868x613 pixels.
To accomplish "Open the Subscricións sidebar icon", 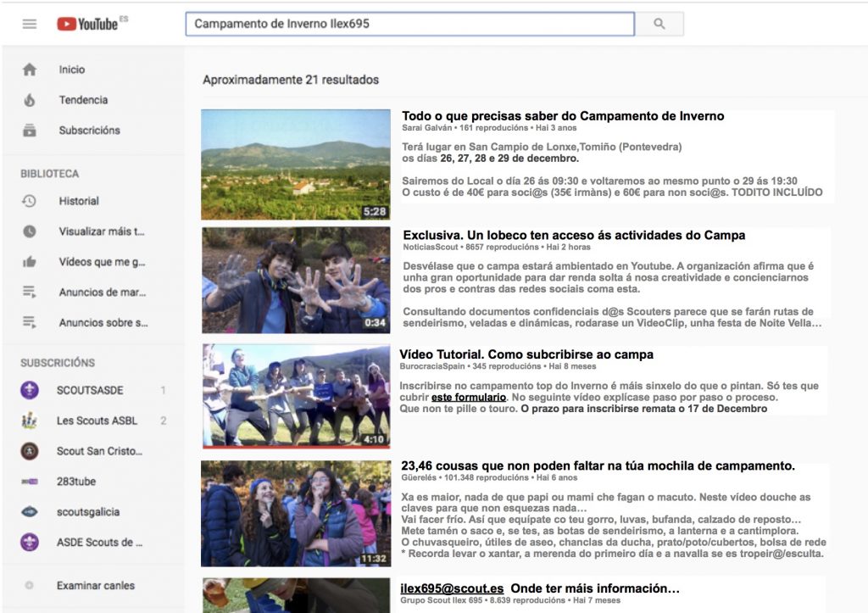I will coord(30,131).
